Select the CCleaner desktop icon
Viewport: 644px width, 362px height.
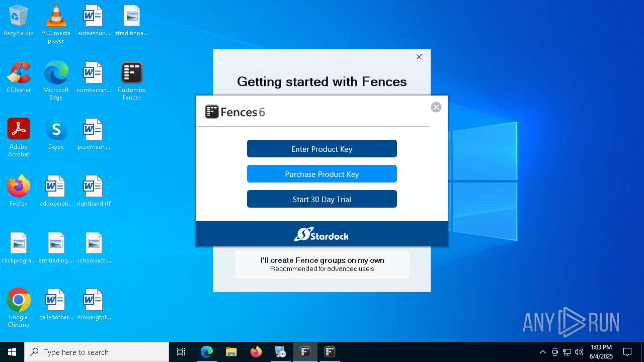pos(19,78)
